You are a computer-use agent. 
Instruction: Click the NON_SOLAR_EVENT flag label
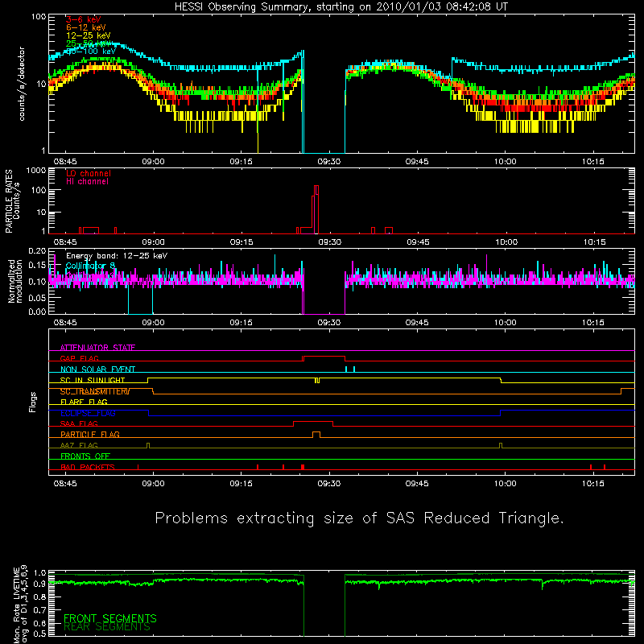[x=97, y=369]
